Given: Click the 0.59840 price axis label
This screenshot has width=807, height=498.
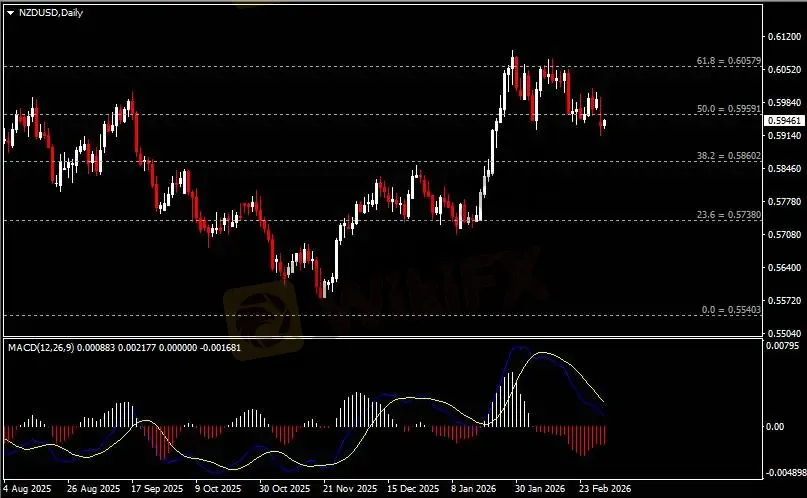Looking at the screenshot, I should point(784,102).
